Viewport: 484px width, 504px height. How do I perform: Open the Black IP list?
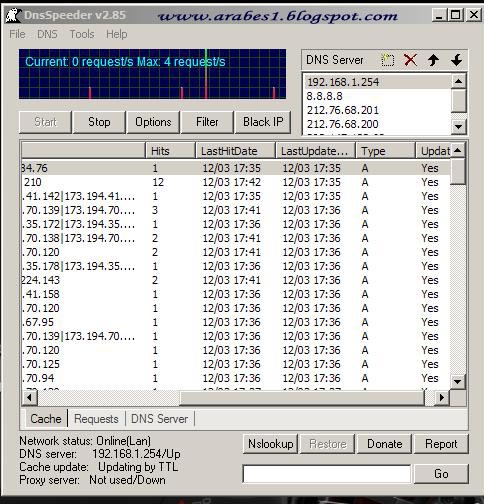[x=263, y=122]
